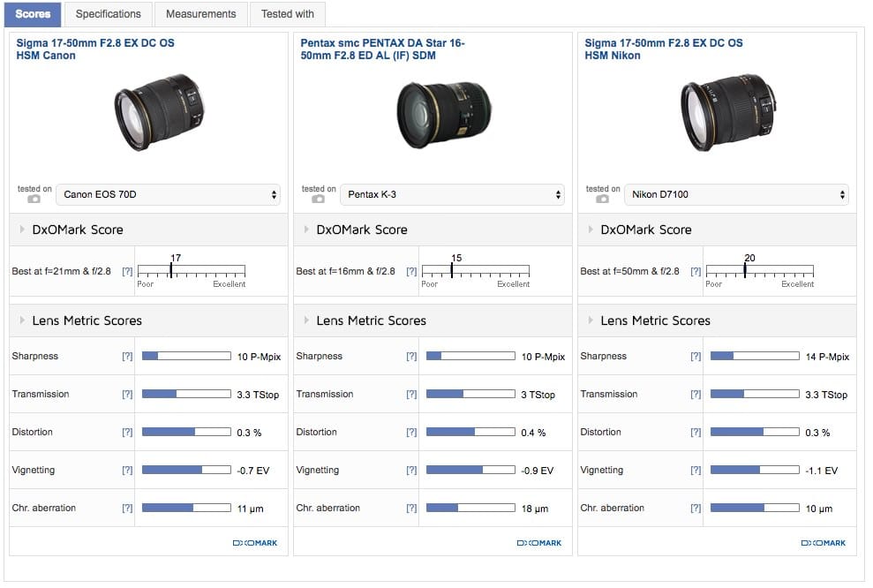Click the Sigma Canon lens product image
873x588 pixels.
tap(159, 112)
